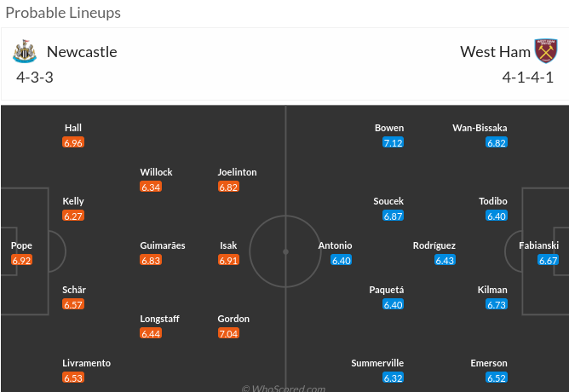Click the Newcastle club crest icon
Image resolution: width=569 pixels, height=392 pixels.
tap(25, 51)
